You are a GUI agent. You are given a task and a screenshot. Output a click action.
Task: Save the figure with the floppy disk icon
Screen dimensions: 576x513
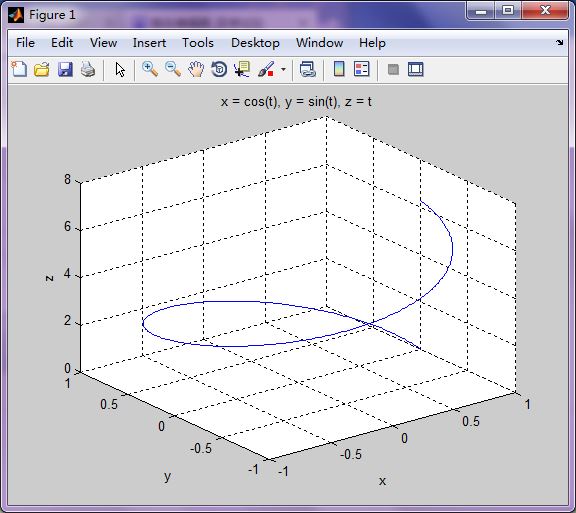click(x=65, y=69)
